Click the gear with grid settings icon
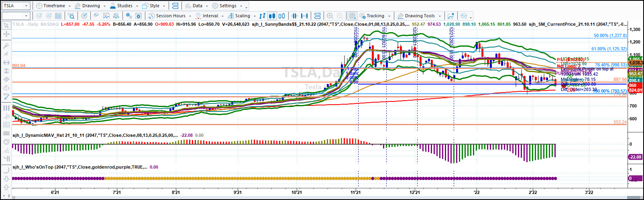644x200 pixels. tap(128, 16)
